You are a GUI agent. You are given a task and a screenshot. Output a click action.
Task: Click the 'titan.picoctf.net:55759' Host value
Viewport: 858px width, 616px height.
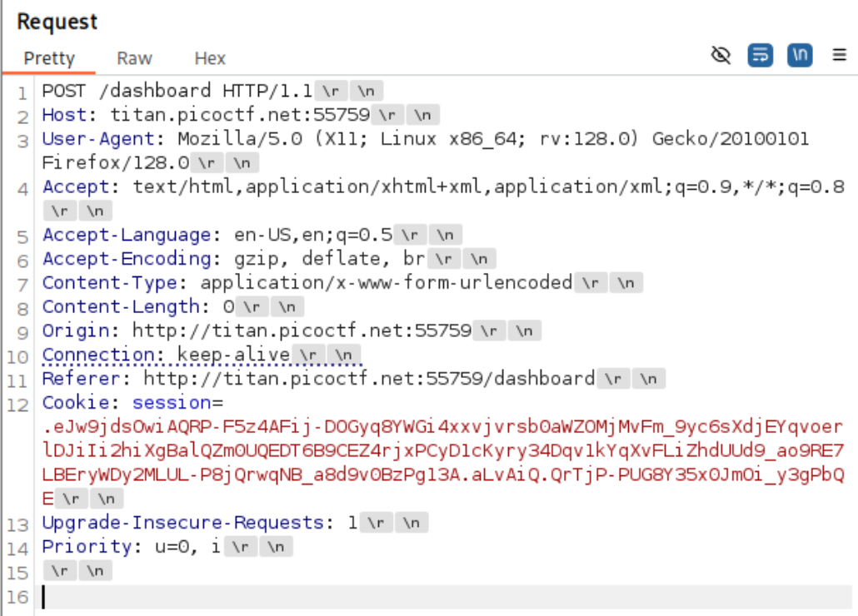click(240, 115)
